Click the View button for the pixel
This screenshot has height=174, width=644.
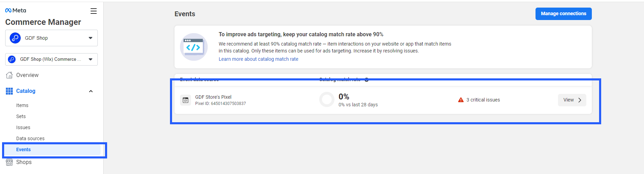pos(572,100)
